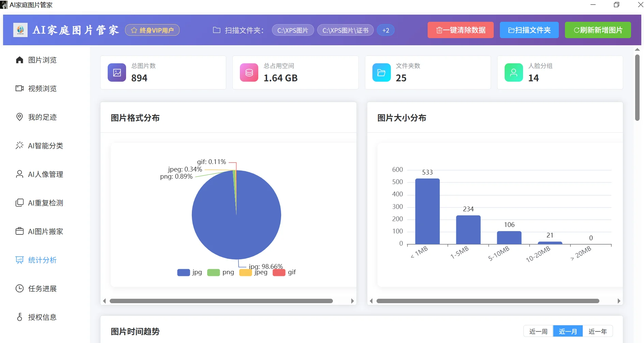Click the purple 总图片数 image icon
The image size is (644, 343).
(117, 72)
